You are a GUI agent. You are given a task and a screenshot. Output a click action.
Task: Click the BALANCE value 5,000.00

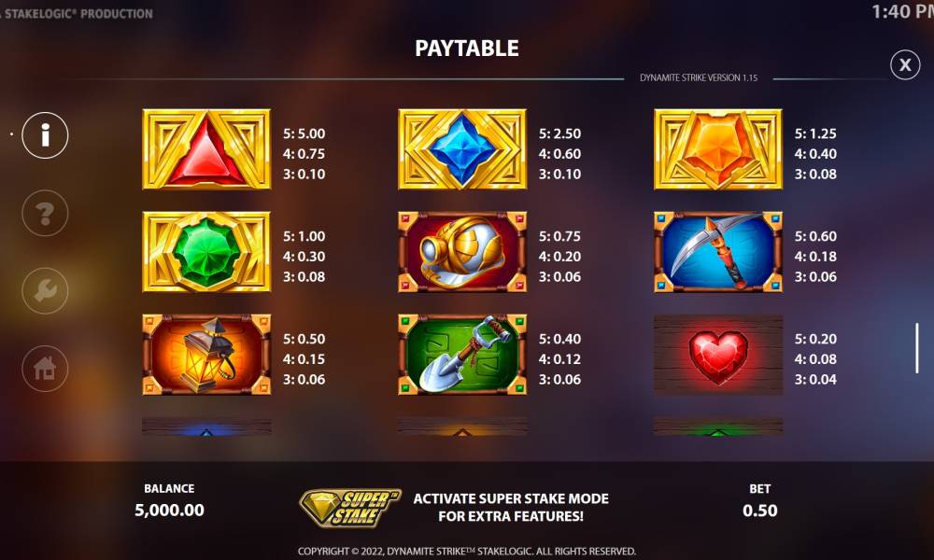click(x=169, y=510)
